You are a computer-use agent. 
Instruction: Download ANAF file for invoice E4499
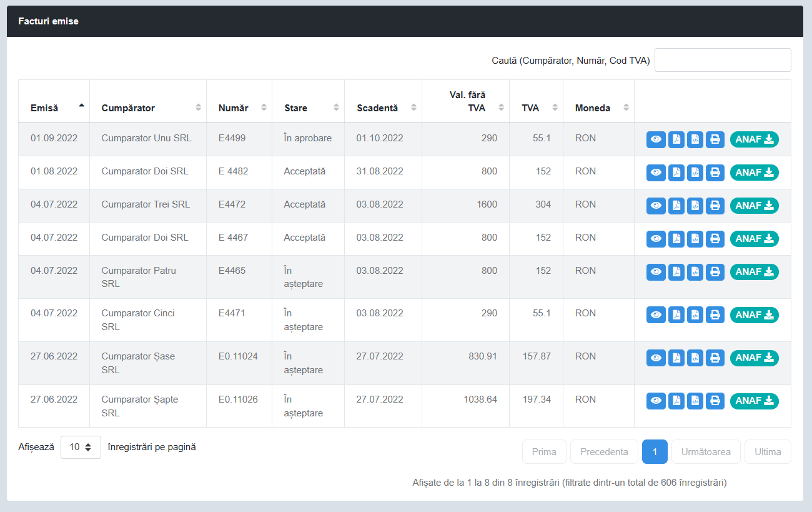(754, 139)
